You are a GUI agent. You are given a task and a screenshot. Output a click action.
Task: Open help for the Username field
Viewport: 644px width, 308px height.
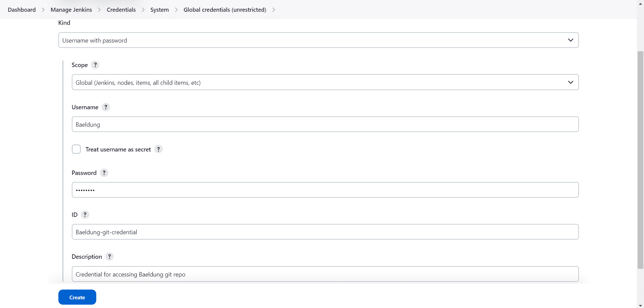pos(106,107)
